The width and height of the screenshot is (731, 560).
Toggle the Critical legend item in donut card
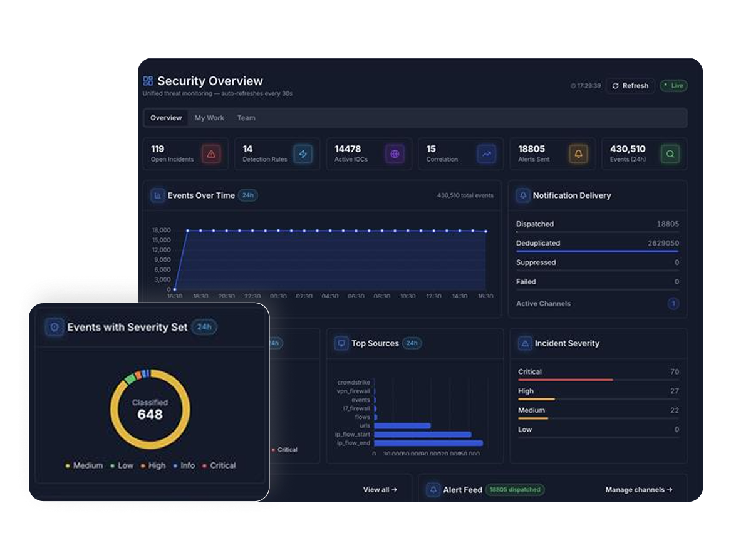point(219,465)
